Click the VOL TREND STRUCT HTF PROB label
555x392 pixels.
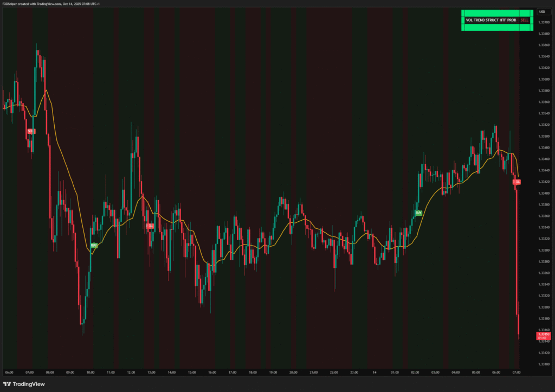[x=491, y=20]
